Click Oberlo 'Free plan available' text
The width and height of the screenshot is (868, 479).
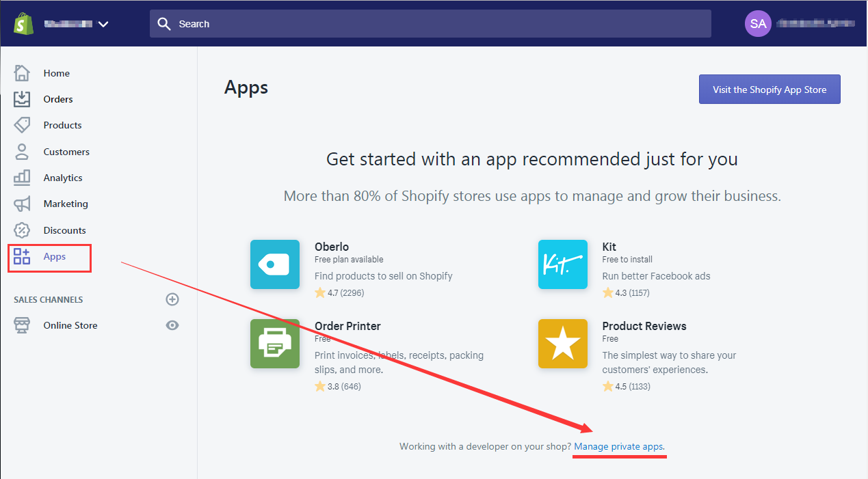pyautogui.click(x=349, y=260)
